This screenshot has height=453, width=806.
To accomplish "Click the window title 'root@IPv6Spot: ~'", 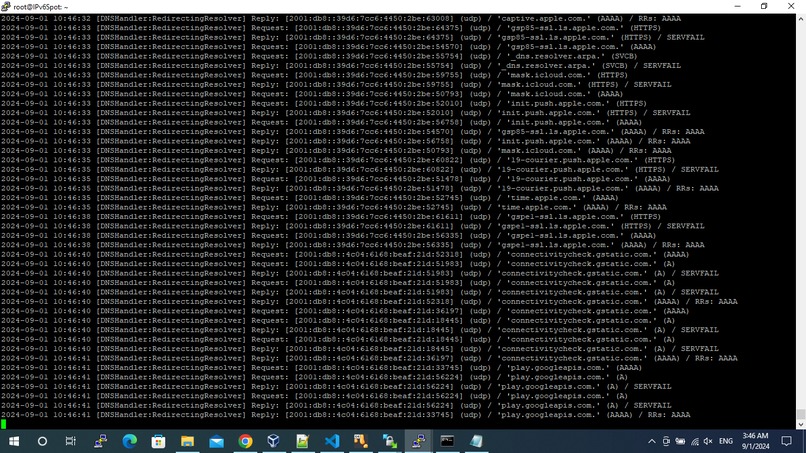I will [x=41, y=7].
